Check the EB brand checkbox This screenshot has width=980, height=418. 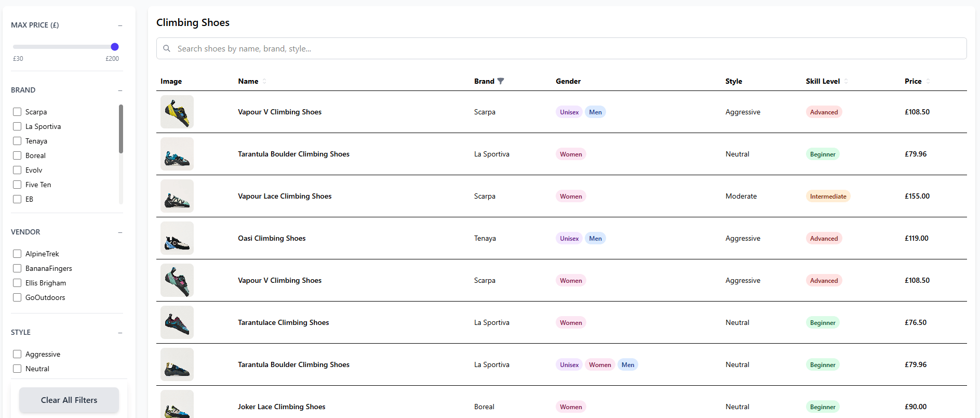click(x=17, y=199)
